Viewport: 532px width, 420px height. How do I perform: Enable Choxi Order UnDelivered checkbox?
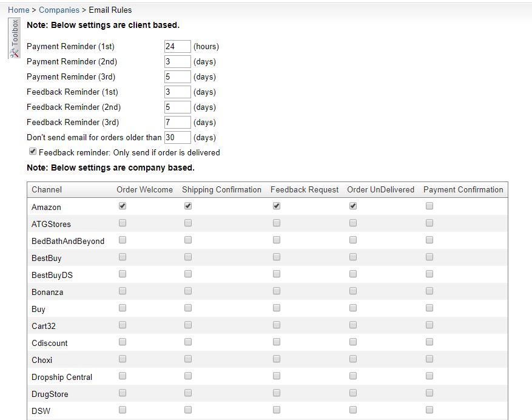353,359
